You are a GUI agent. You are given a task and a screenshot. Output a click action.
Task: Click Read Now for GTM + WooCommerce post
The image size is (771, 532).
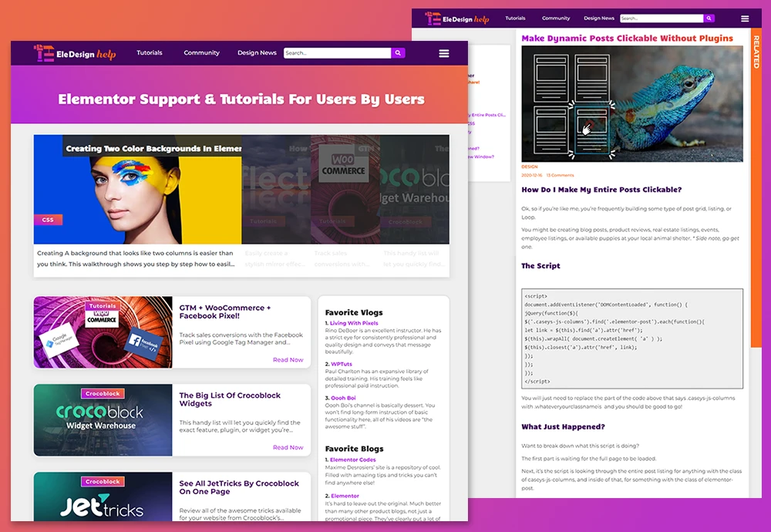(288, 360)
